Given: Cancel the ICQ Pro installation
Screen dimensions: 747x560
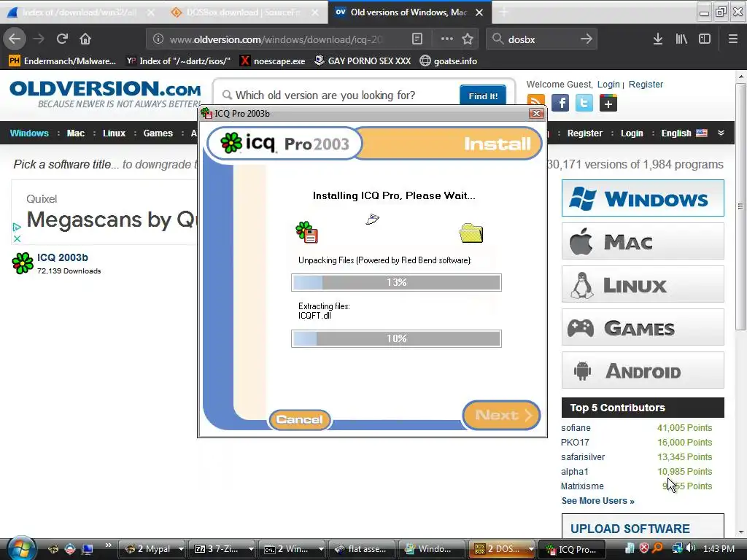Looking at the screenshot, I should 299,419.
